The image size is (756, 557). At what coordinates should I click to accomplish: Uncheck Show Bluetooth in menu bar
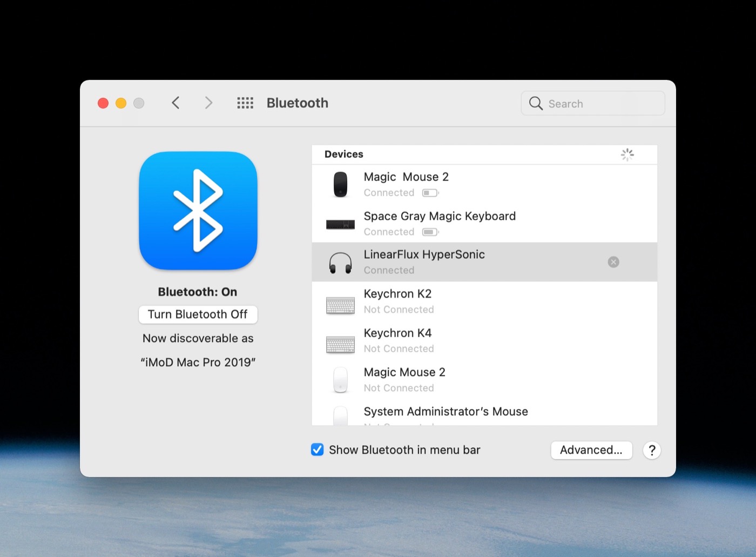pyautogui.click(x=318, y=449)
